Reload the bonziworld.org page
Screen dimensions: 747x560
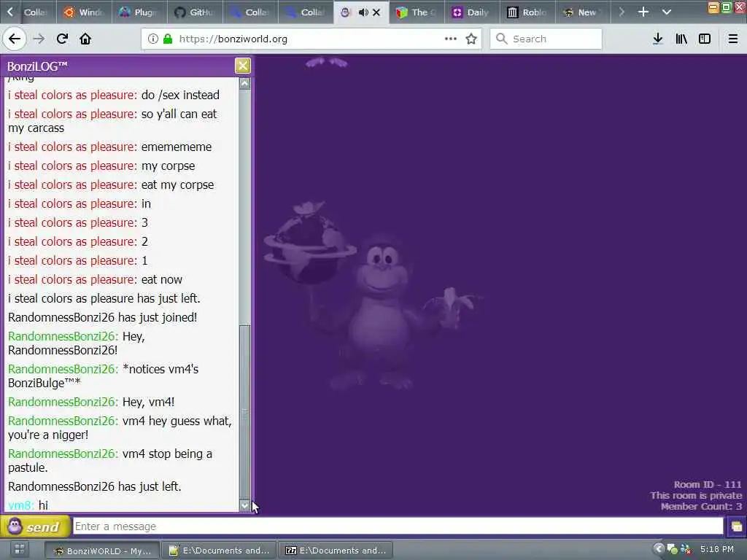coord(63,39)
